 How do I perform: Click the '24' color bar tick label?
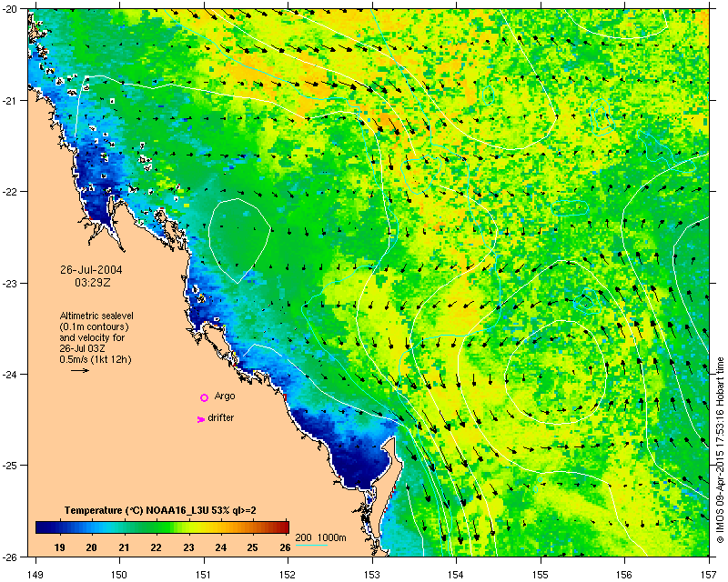coord(220,547)
